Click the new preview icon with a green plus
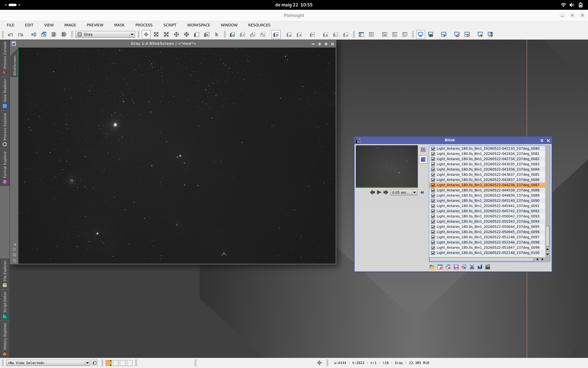The image size is (588, 368). click(232, 35)
